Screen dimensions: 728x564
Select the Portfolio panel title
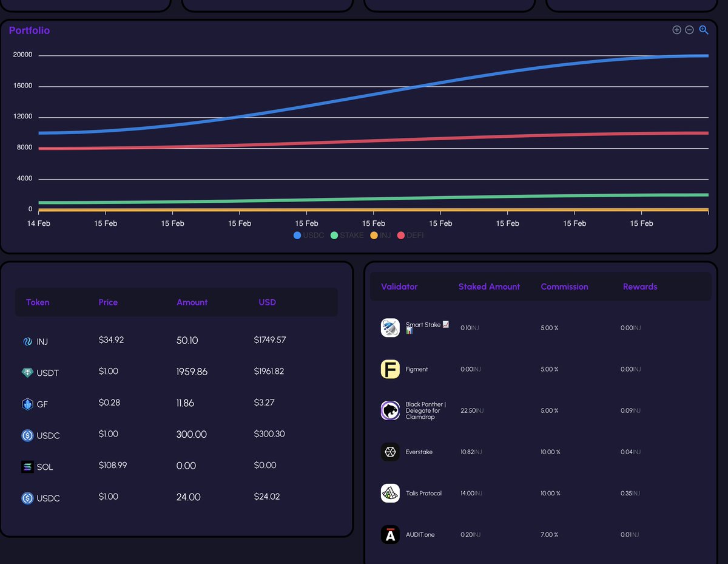coord(29,30)
